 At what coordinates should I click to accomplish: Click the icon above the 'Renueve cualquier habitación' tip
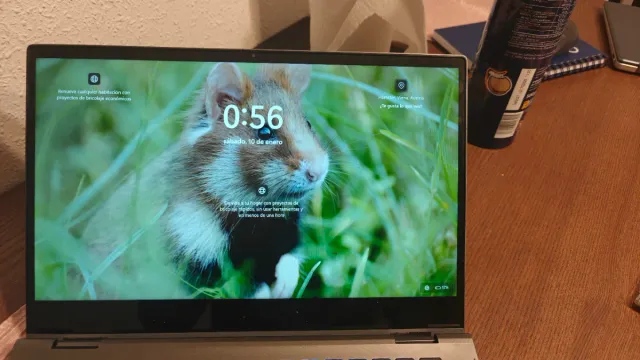[x=94, y=78]
